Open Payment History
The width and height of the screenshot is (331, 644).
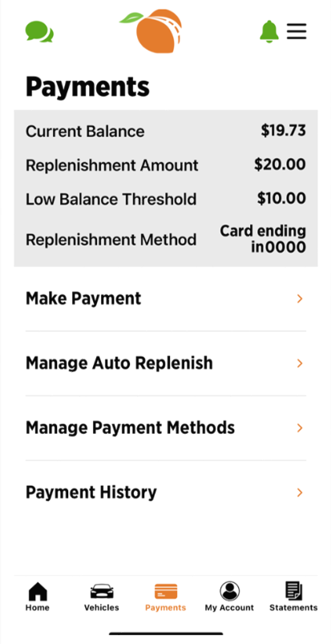pyautogui.click(x=166, y=492)
